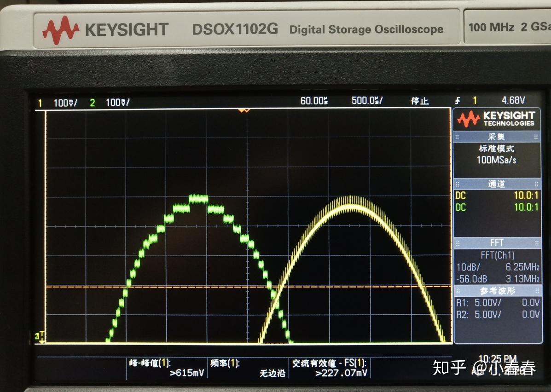Click the yellow DC coupling label
This screenshot has width=551, height=392.
point(461,196)
